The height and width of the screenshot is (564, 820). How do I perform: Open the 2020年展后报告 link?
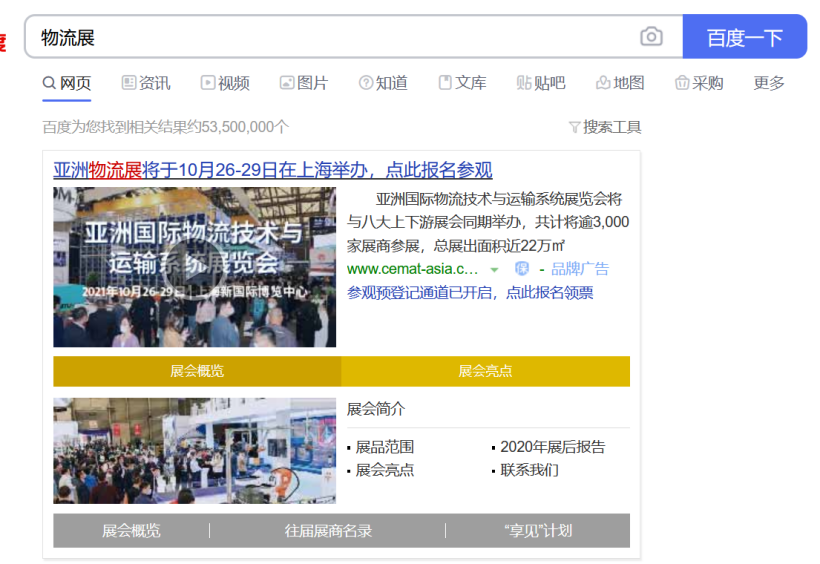[552, 447]
